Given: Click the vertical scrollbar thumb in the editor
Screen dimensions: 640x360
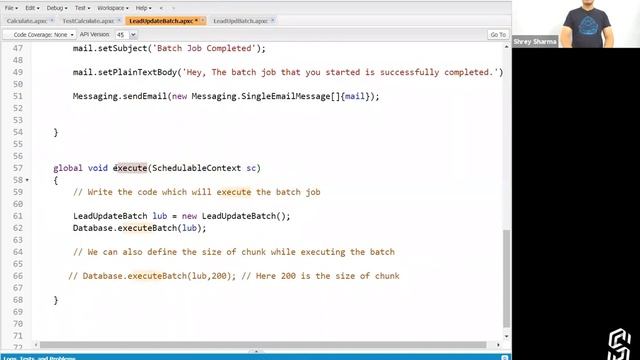Looking at the screenshot, I should tap(506, 278).
